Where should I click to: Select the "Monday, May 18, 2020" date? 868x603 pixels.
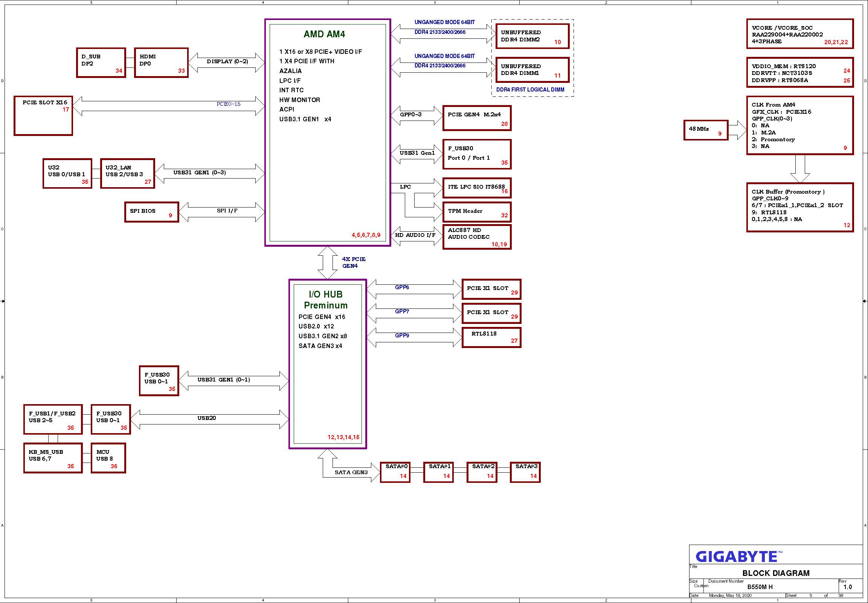(x=730, y=596)
